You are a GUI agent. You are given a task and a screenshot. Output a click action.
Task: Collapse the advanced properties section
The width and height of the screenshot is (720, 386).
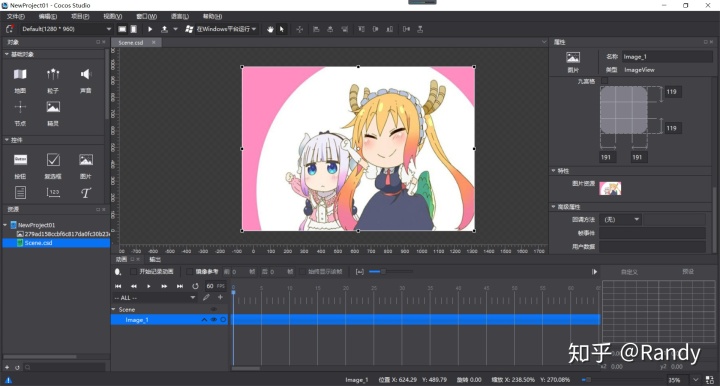[x=553, y=207]
